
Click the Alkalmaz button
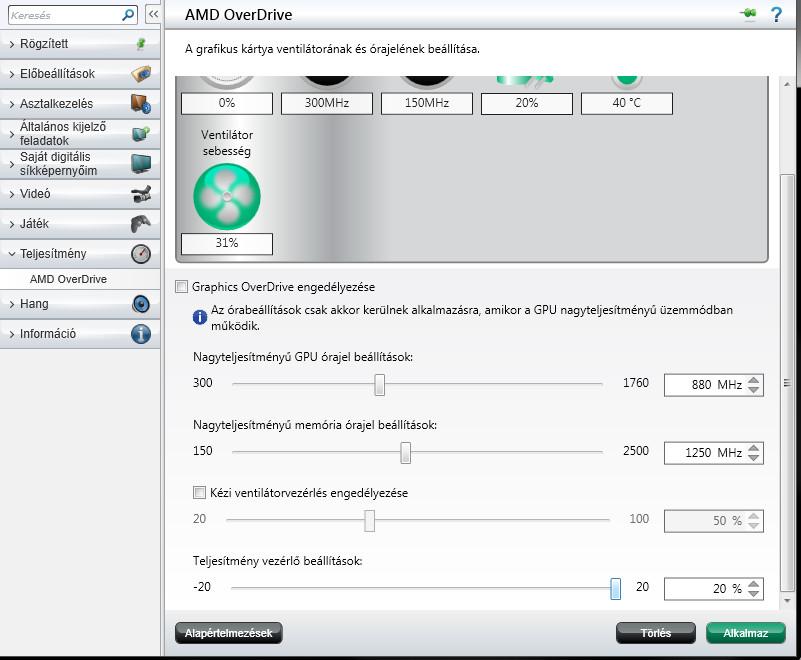pos(745,633)
